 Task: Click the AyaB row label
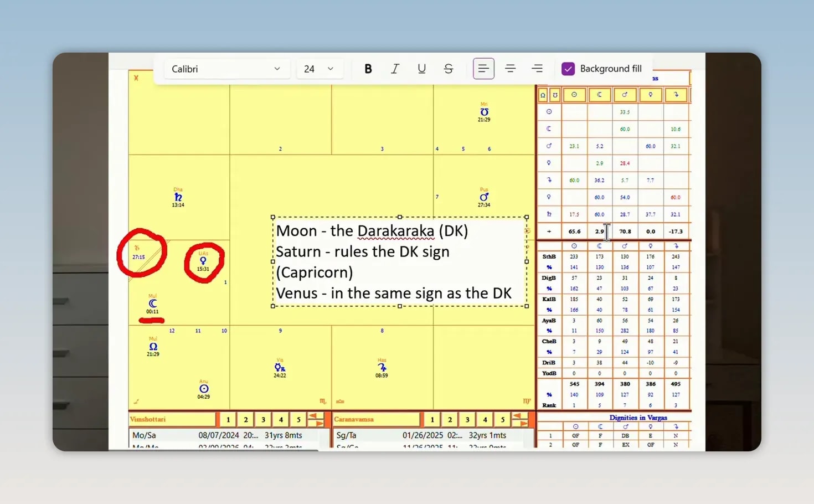(x=549, y=321)
